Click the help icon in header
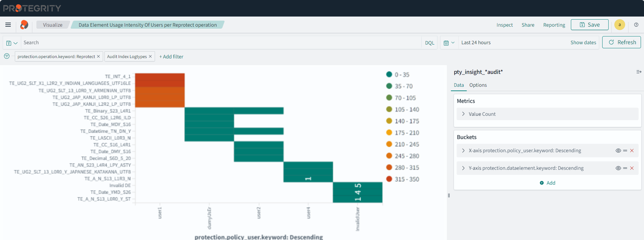 point(636,25)
